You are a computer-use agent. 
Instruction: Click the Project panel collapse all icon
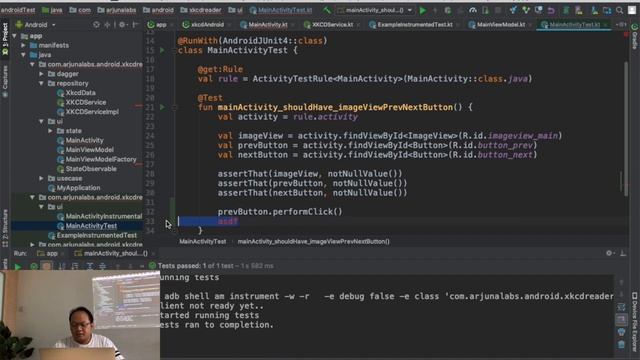point(107,24)
